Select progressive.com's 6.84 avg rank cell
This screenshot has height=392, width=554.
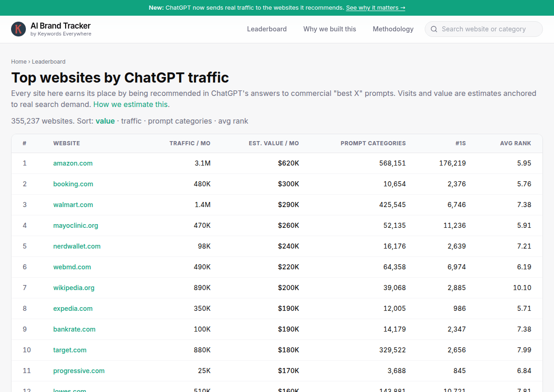(524, 371)
